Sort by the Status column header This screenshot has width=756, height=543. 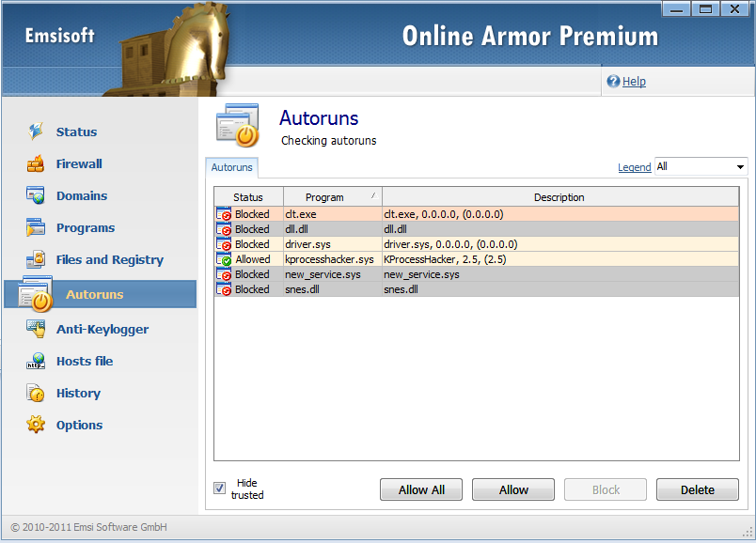(248, 197)
